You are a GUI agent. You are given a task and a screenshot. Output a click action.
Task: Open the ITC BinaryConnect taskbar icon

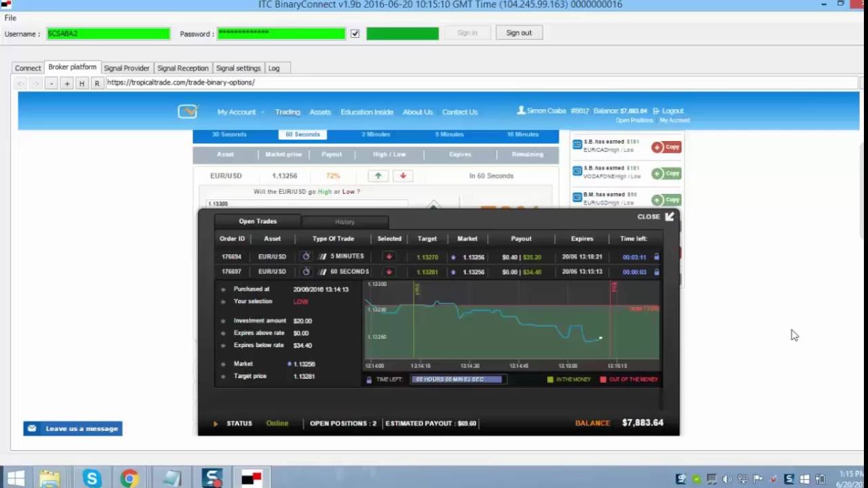(252, 479)
